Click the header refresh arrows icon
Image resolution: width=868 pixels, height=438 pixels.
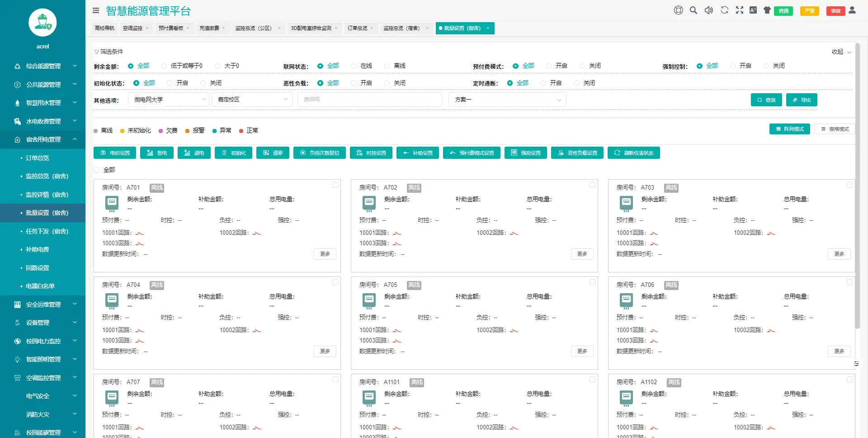click(724, 10)
